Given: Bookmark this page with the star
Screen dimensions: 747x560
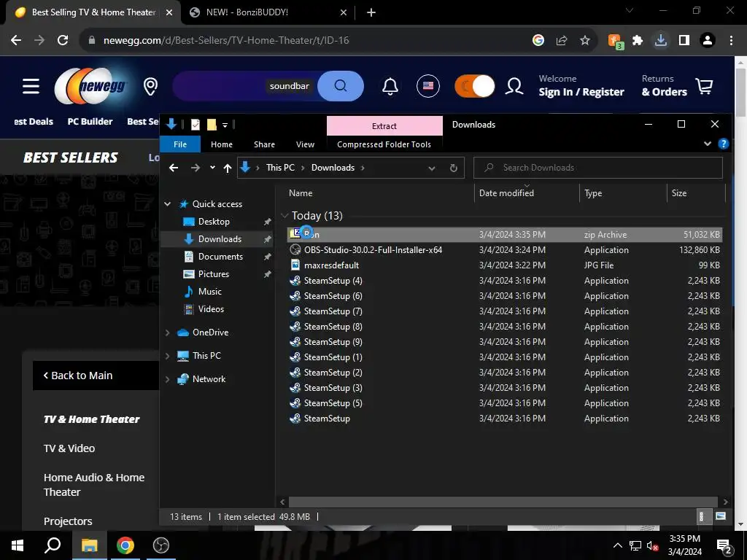Looking at the screenshot, I should pos(585,41).
